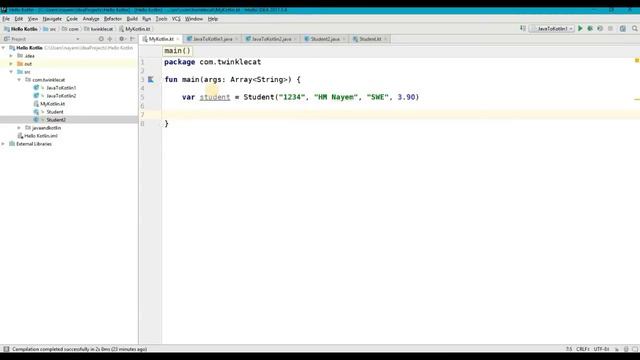Viewport: 640px width, 360px height.
Task: Open the Tools menu
Action: click(x=161, y=19)
